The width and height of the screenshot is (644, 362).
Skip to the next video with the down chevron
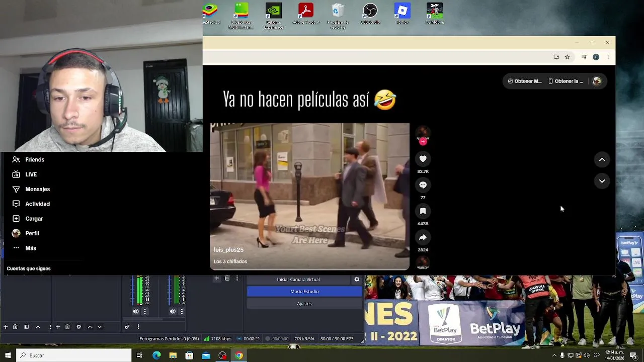(x=602, y=181)
